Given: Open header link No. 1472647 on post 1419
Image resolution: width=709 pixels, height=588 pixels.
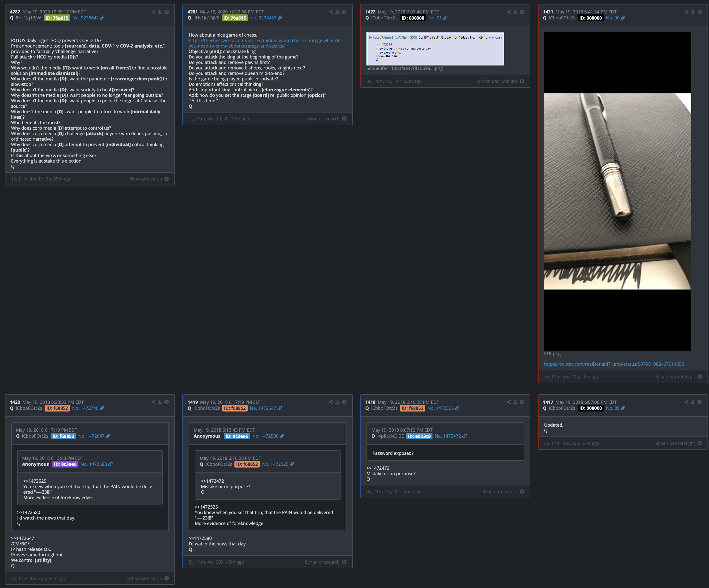Looking at the screenshot, I should [266, 408].
